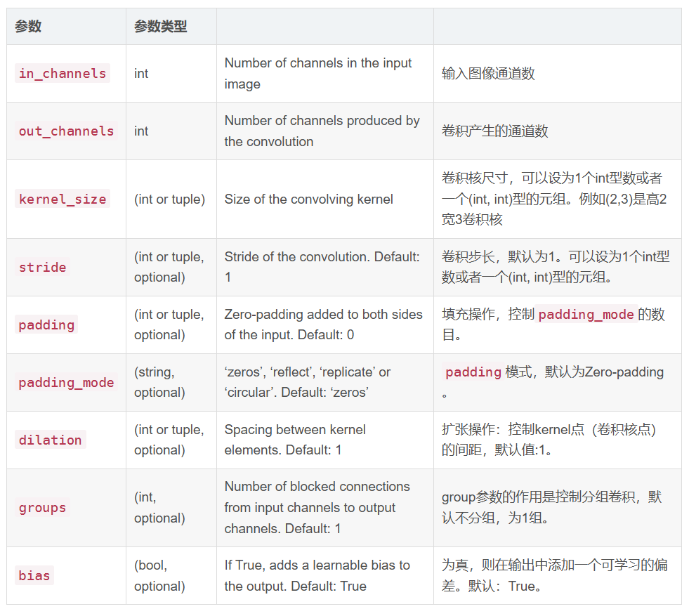Click the '参数' column header
The height and width of the screenshot is (616, 689).
pyautogui.click(x=28, y=27)
